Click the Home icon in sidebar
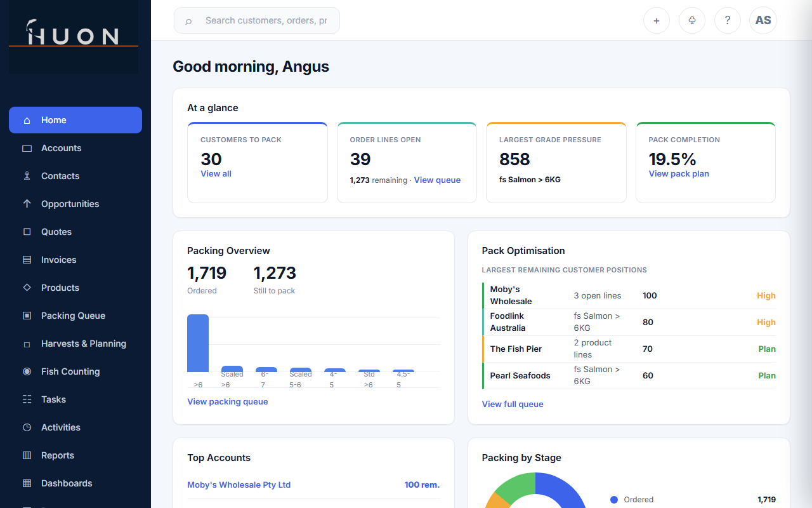The image size is (812, 508). (x=27, y=120)
